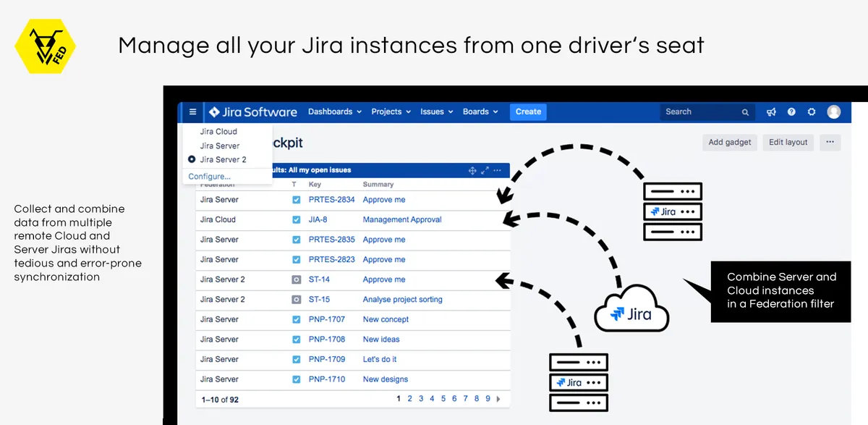This screenshot has width=868, height=425.
Task: Open the ST-14 issue key link
Action: tap(319, 279)
